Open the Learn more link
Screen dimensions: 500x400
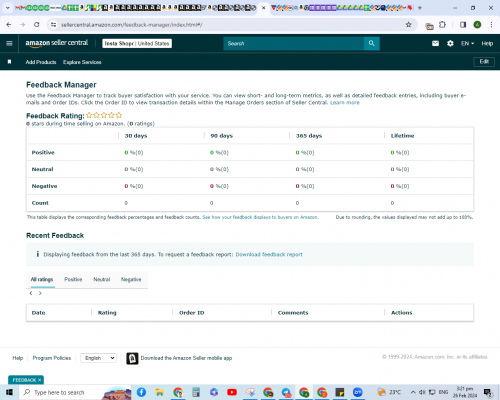click(345, 103)
